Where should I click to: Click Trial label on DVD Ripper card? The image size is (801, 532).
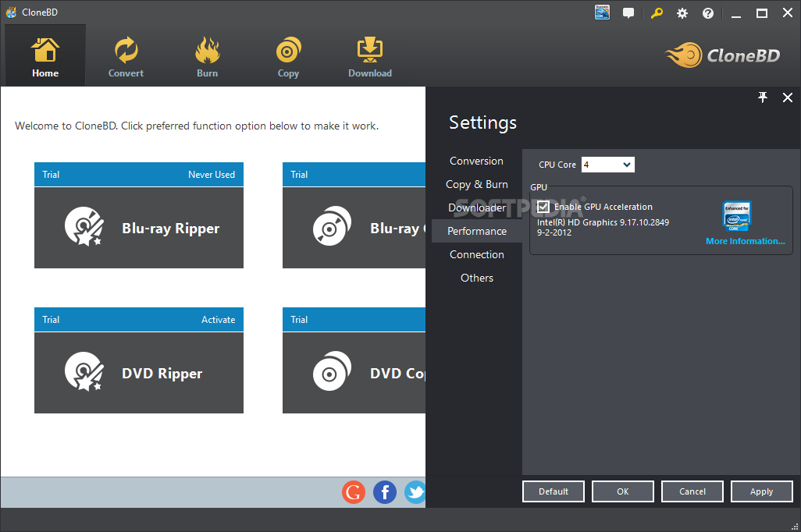[51, 320]
